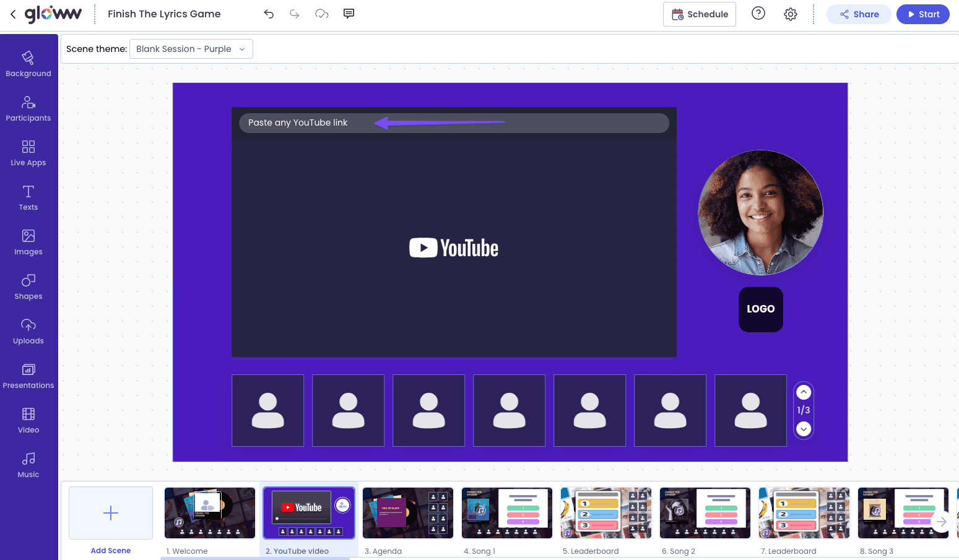Select the 7. Leaderboard scene thumbnail
Image resolution: width=959 pixels, height=560 pixels.
point(804,513)
